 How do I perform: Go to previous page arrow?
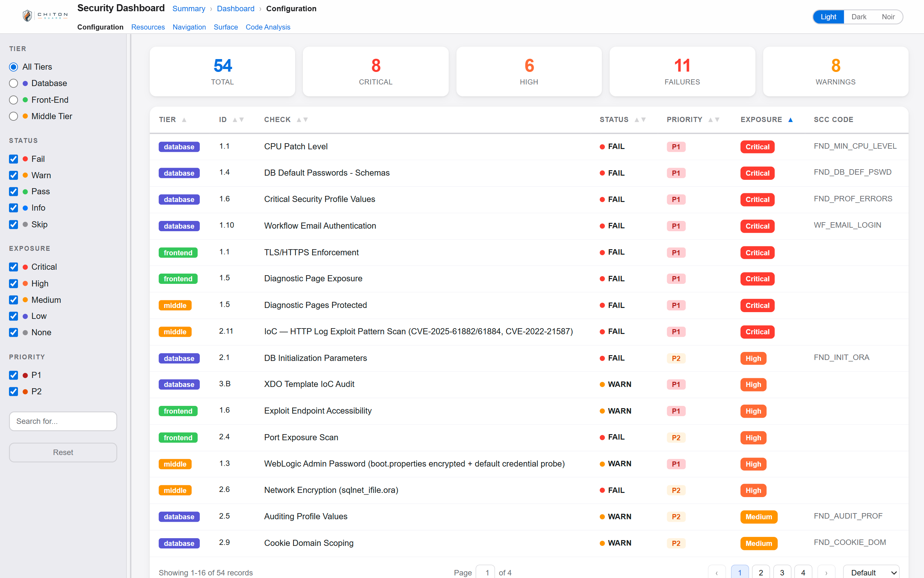coord(717,572)
